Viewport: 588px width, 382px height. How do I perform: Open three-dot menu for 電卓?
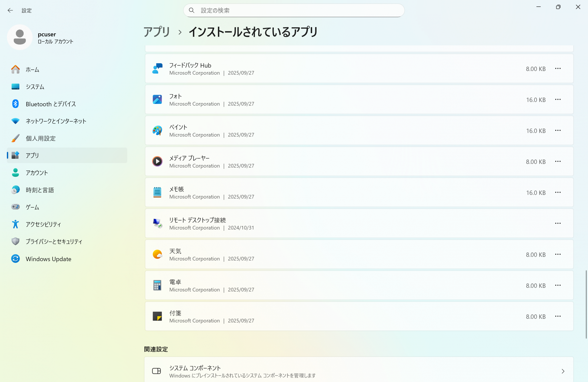[x=558, y=285]
